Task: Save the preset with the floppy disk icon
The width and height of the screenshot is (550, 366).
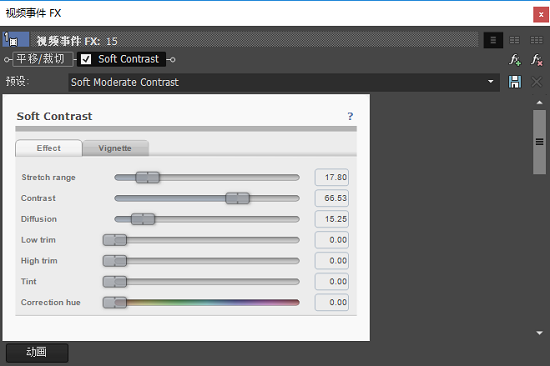Action: pos(515,82)
